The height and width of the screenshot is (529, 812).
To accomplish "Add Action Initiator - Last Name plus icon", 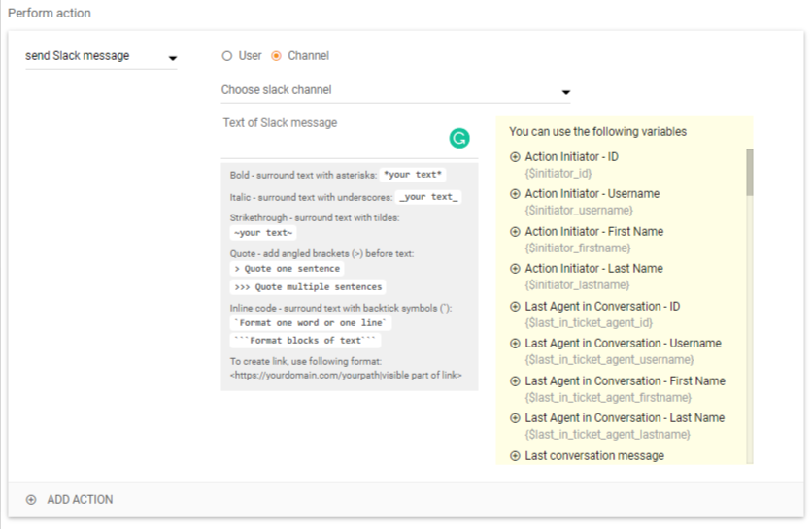I will pyautogui.click(x=515, y=269).
